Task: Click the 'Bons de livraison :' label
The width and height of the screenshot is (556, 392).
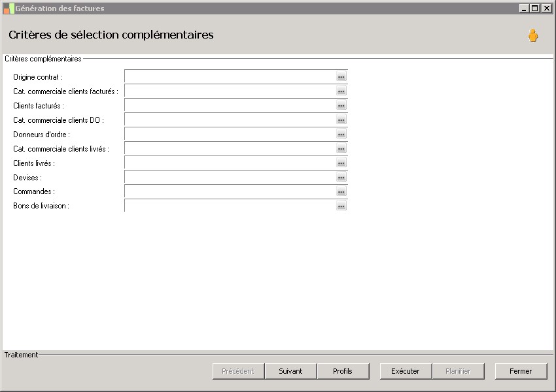Action: coord(41,206)
